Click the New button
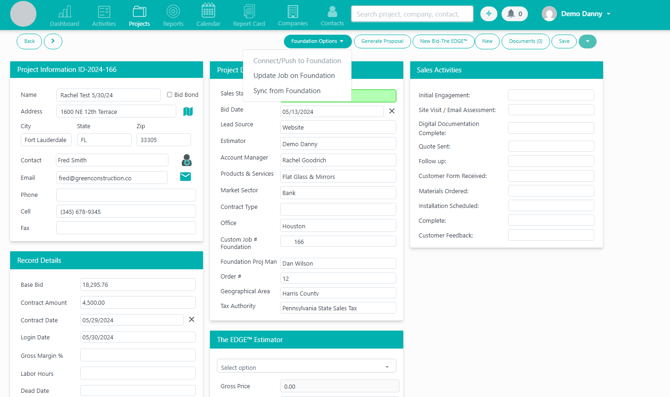This screenshot has width=670, height=397. pos(487,41)
